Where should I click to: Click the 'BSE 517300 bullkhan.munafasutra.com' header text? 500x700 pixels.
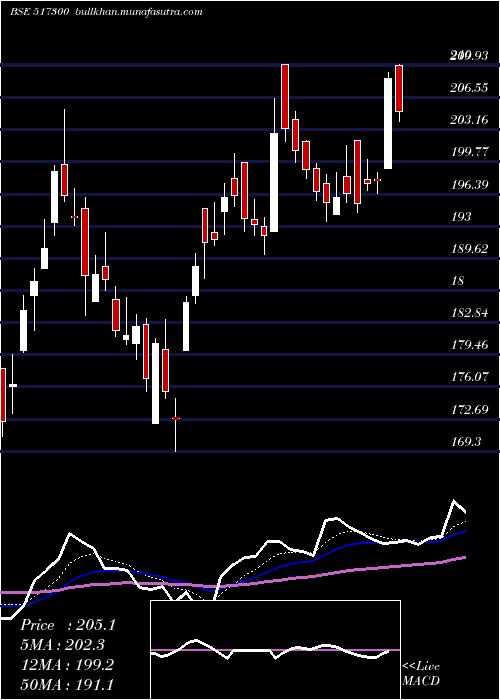pos(107,12)
